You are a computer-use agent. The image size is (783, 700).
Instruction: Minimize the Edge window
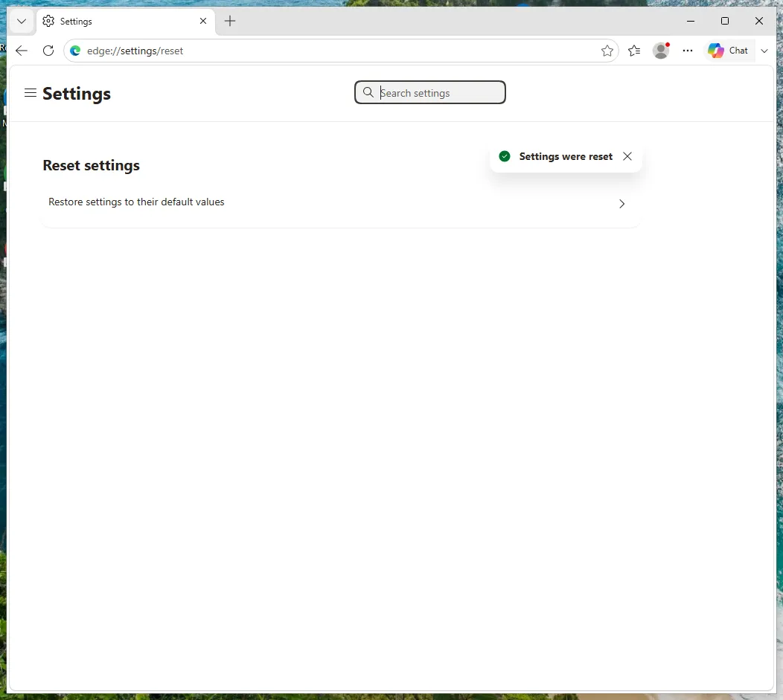pos(691,21)
